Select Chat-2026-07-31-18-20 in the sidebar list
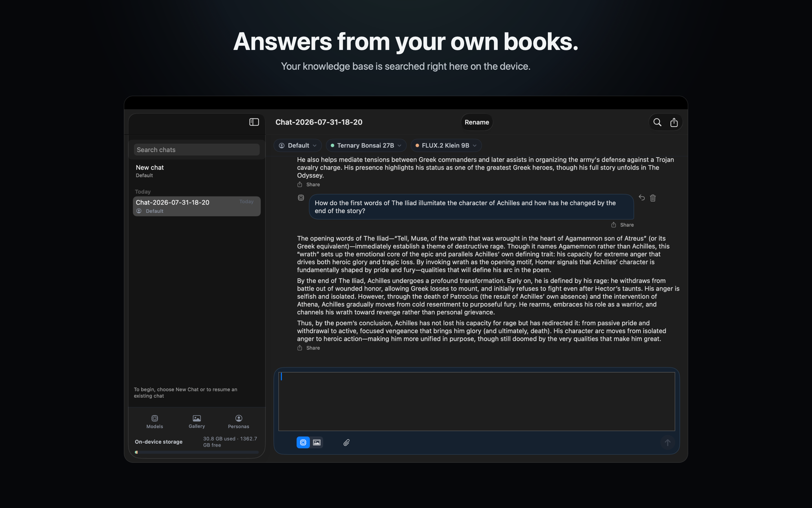 click(x=197, y=206)
